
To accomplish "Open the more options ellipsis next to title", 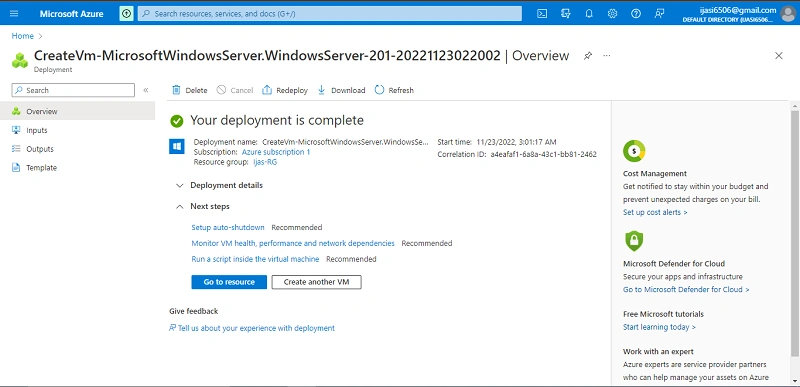I will point(607,56).
